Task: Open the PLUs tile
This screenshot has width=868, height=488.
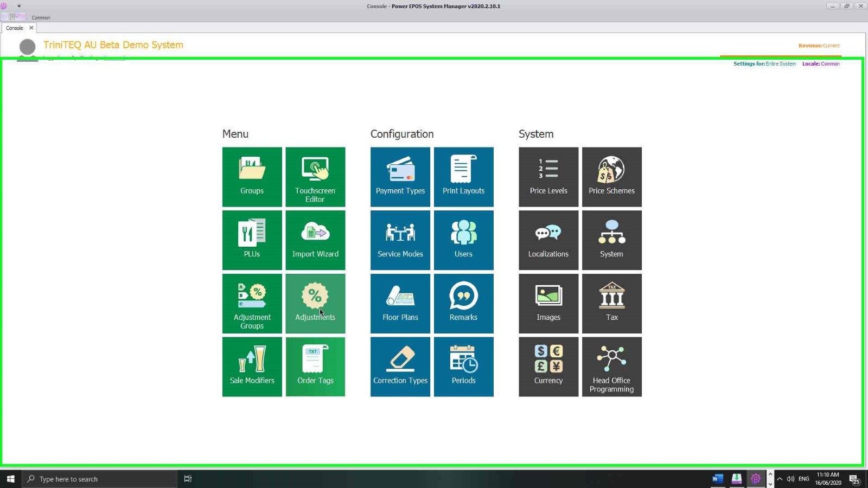Action: [x=252, y=240]
